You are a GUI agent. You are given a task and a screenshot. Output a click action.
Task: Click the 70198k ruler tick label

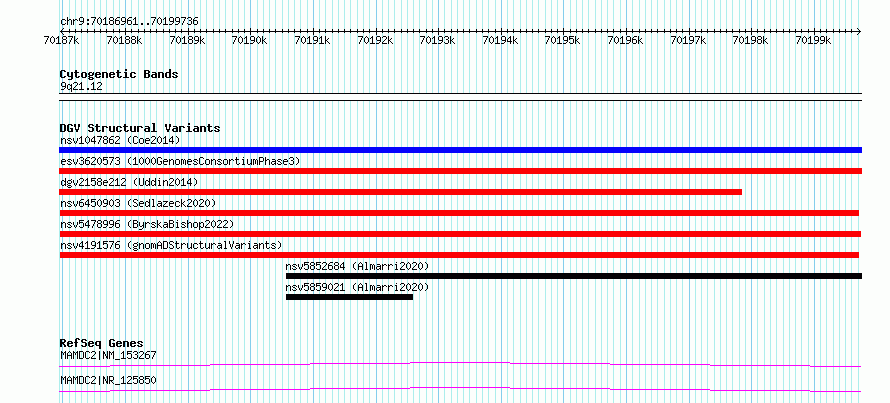tap(752, 40)
